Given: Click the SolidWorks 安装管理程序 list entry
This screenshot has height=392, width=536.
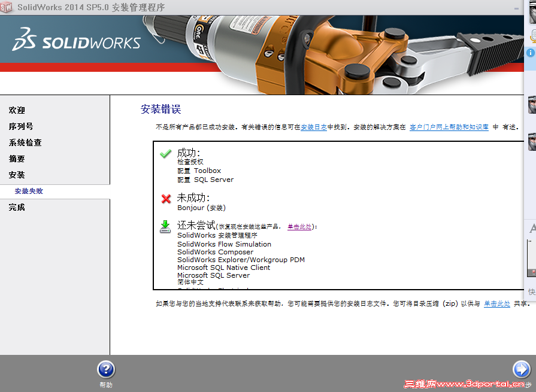Looking at the screenshot, I should pyautogui.click(x=217, y=235).
